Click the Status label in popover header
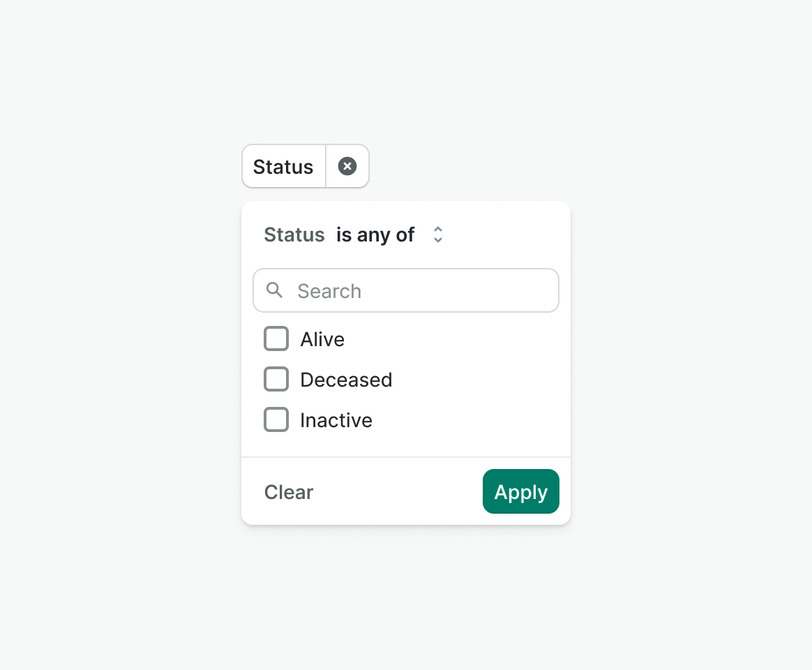The image size is (812, 670). pyautogui.click(x=294, y=234)
